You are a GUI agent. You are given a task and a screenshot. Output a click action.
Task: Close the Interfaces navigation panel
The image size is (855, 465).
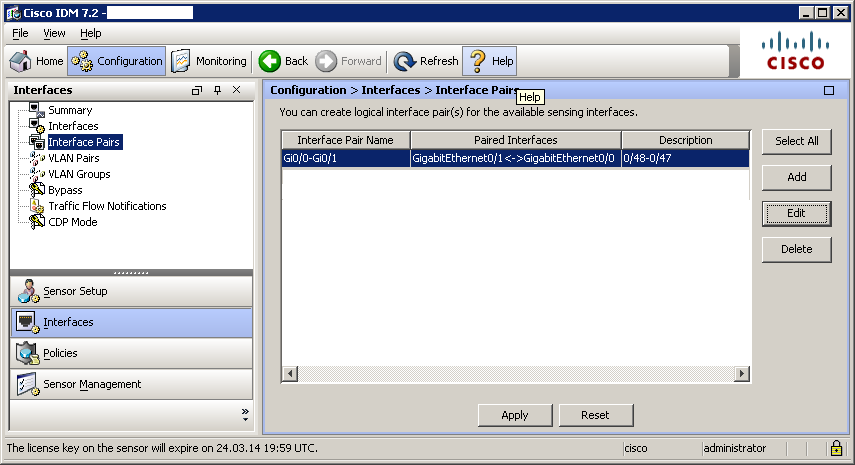pos(237,89)
